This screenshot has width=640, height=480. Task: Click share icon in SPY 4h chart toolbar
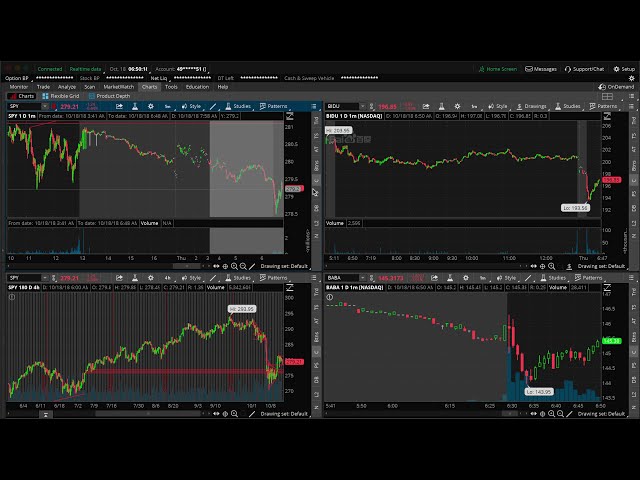(119, 278)
